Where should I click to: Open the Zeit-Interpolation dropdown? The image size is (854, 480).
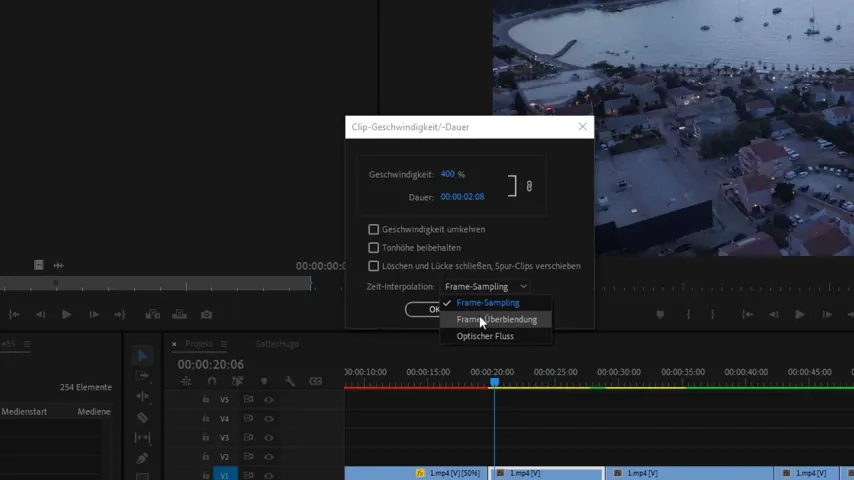click(x=485, y=287)
